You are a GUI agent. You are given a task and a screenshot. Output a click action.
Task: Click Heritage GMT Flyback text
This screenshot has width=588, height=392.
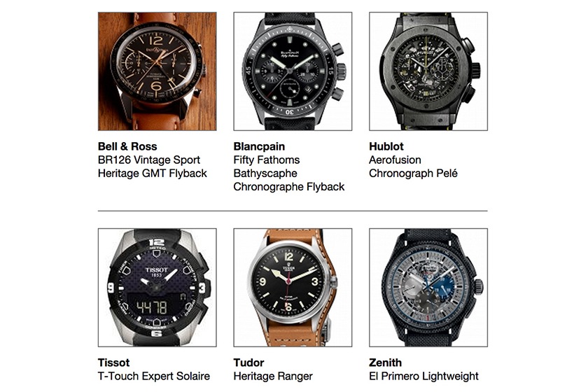tap(153, 174)
